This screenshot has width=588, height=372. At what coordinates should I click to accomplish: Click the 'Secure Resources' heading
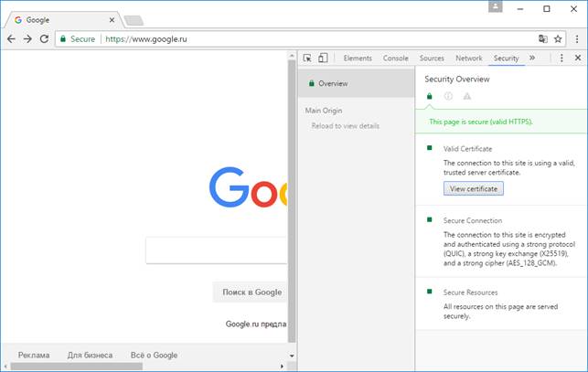click(x=470, y=292)
